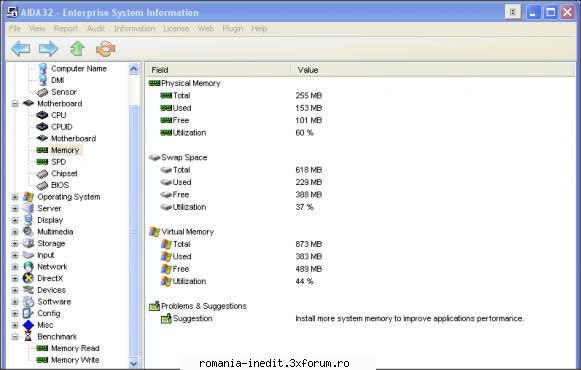Select the '255 MB' physical total value
The width and height of the screenshot is (581, 370).
[x=309, y=96]
